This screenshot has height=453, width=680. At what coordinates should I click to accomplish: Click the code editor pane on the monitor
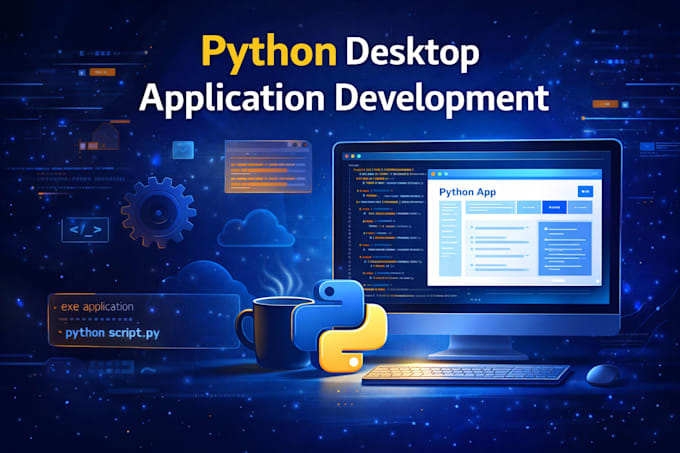point(387,232)
